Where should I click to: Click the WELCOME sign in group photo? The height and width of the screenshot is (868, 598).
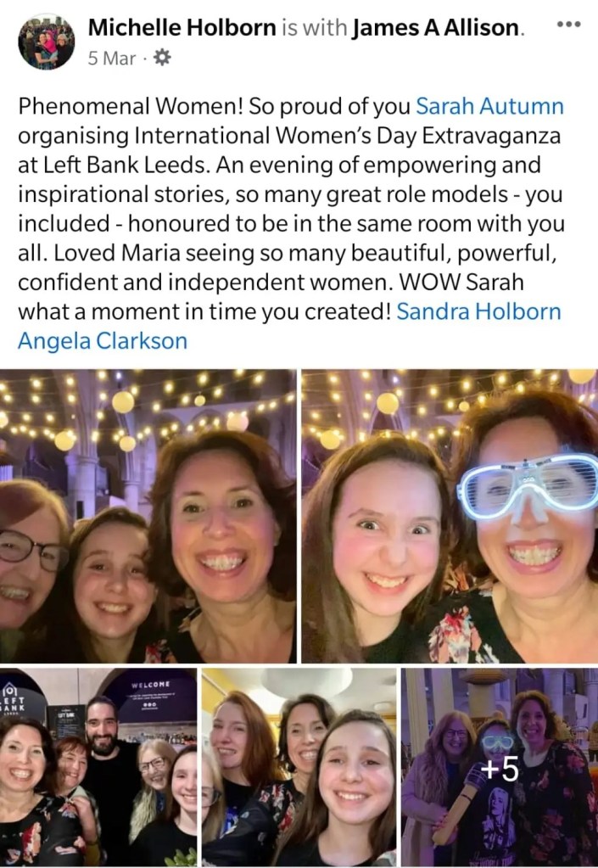[150, 686]
